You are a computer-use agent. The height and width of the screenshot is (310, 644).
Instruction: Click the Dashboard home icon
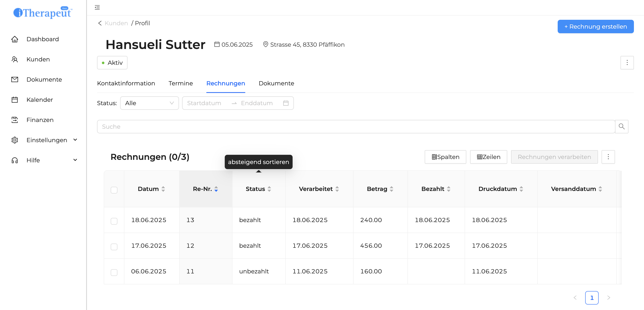click(x=15, y=39)
